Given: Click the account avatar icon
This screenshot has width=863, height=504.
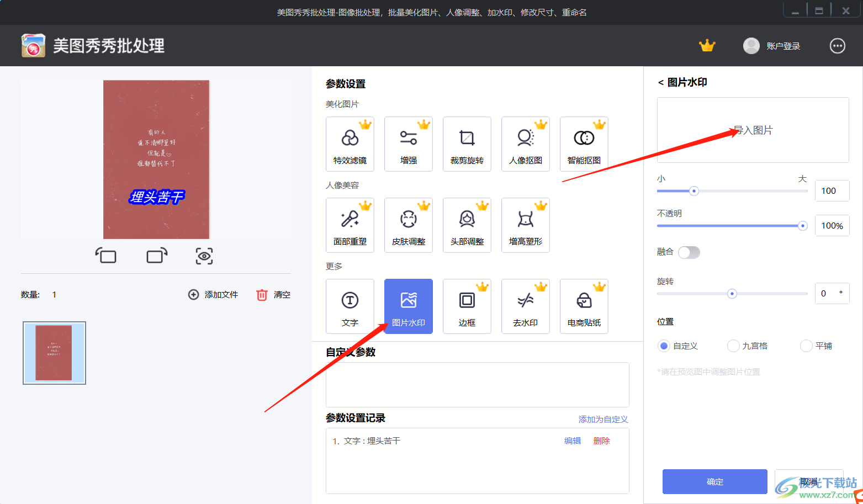Looking at the screenshot, I should (751, 46).
